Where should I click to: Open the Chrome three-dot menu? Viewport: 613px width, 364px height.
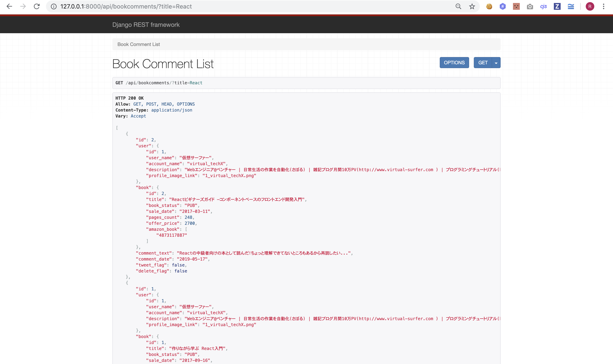(x=604, y=6)
